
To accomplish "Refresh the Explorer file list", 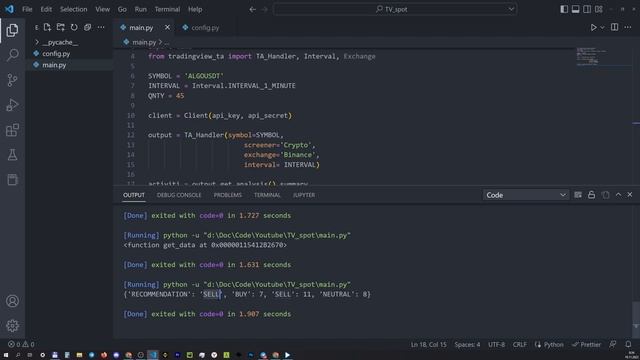I will pyautogui.click(x=74, y=27).
